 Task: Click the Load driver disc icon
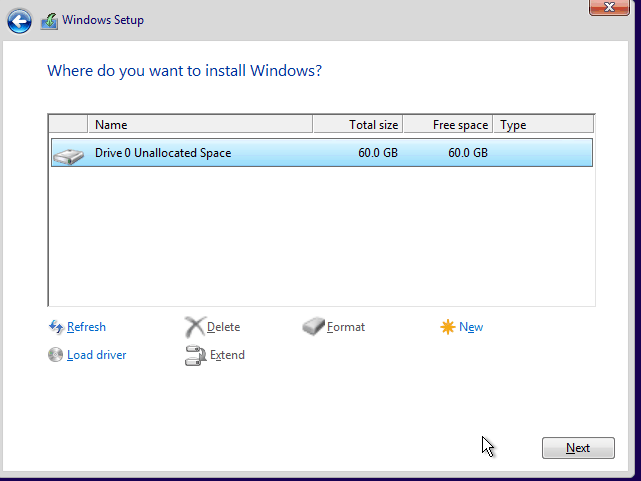55,355
